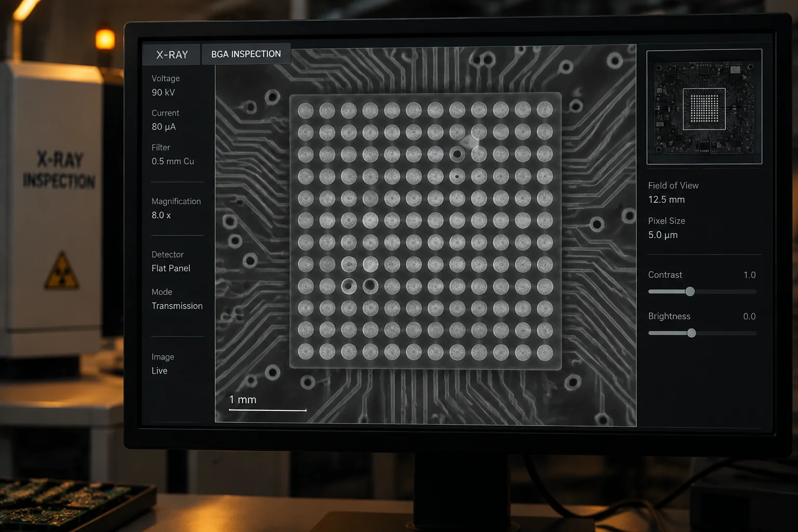The image size is (798, 532).
Task: Click the Filter label
Action: coord(161,148)
